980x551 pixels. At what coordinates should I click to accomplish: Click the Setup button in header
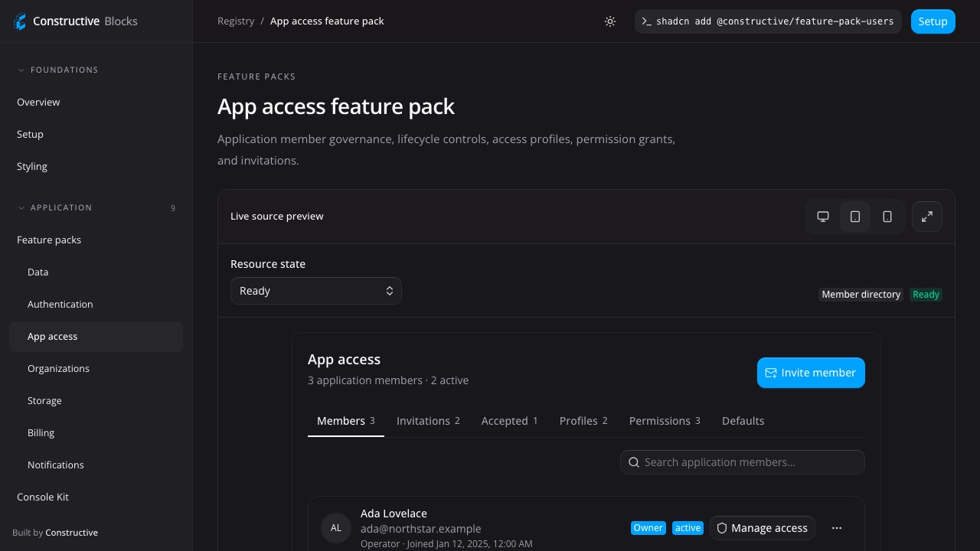click(933, 21)
